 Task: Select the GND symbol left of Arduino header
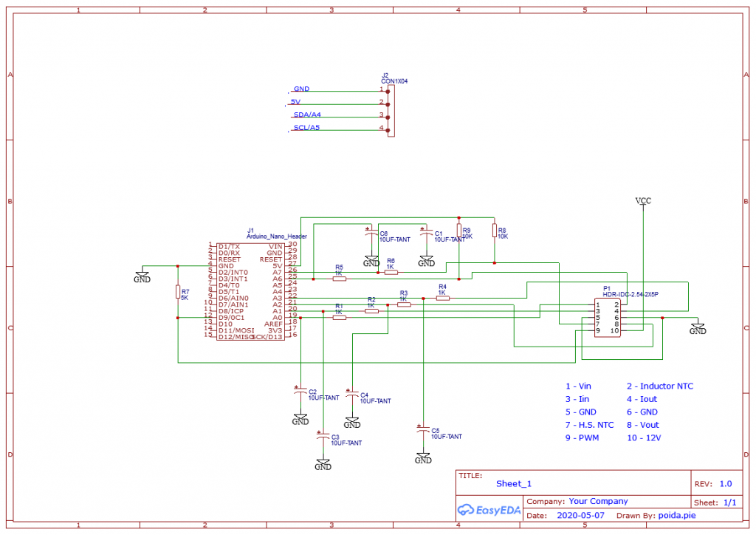[x=142, y=276]
